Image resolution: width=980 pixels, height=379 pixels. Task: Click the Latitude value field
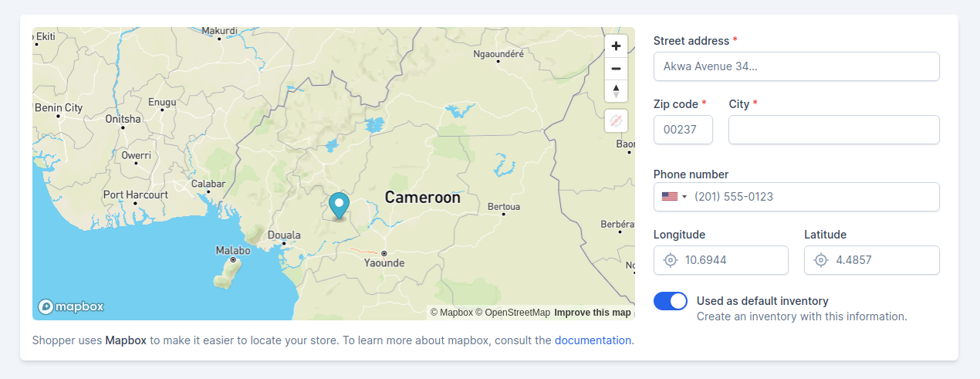(x=872, y=260)
